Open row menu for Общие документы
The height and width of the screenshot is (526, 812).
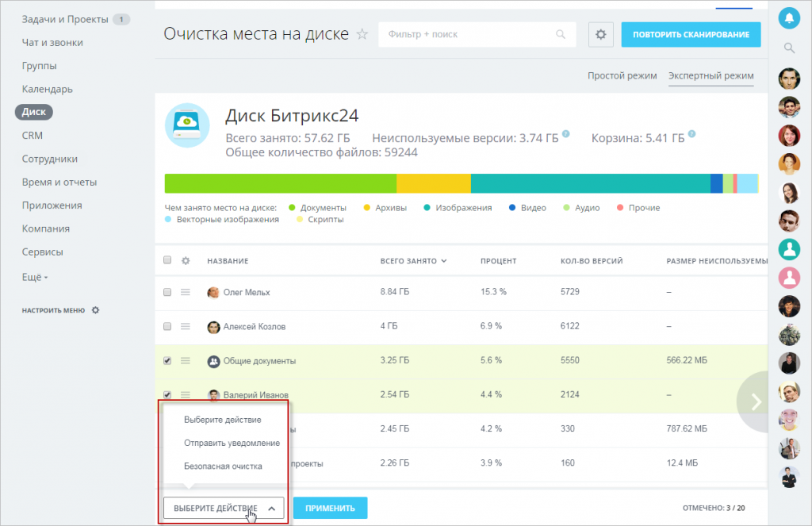coord(186,361)
